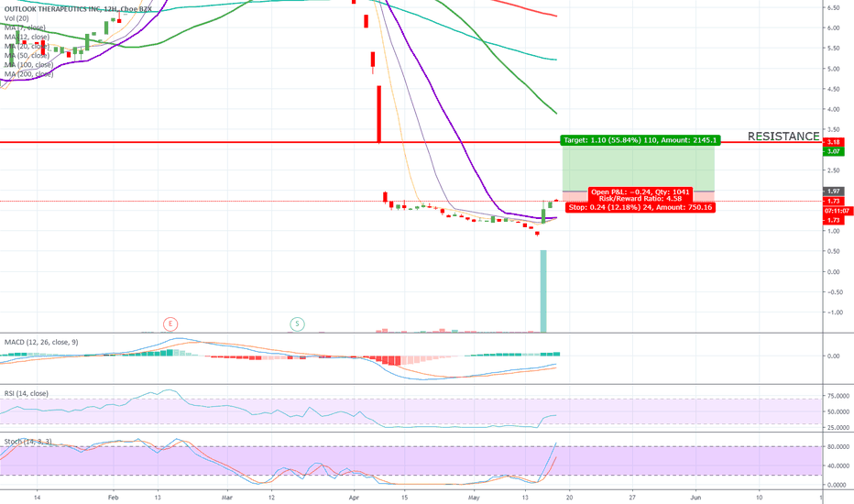Click the Mar date on time axis
Image resolution: width=854 pixels, height=504 pixels.
[227, 498]
